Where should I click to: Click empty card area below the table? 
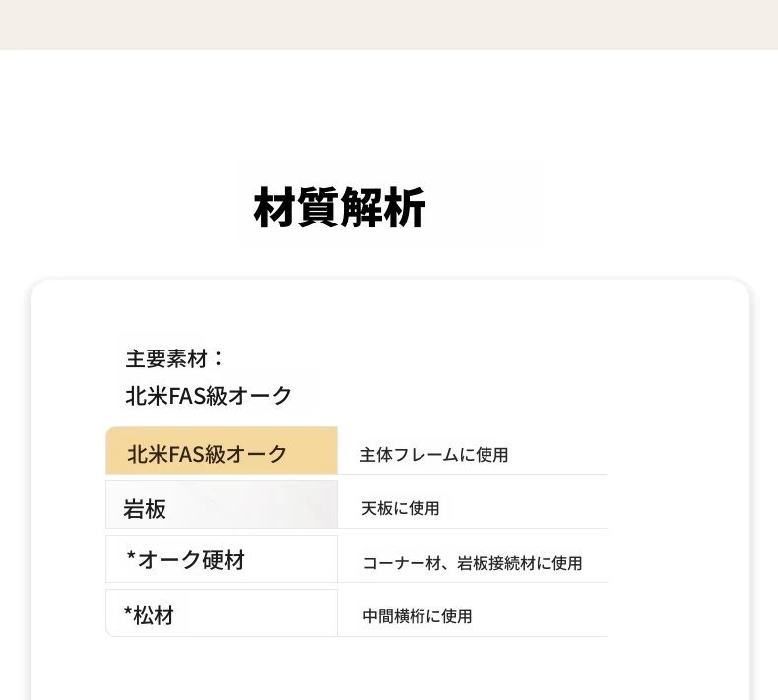[x=390, y=668]
